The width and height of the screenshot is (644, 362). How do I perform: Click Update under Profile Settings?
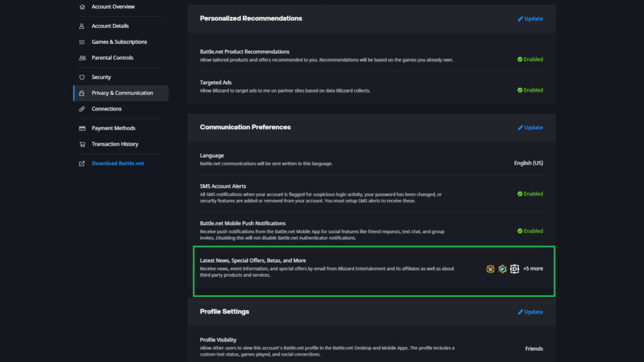(530, 312)
